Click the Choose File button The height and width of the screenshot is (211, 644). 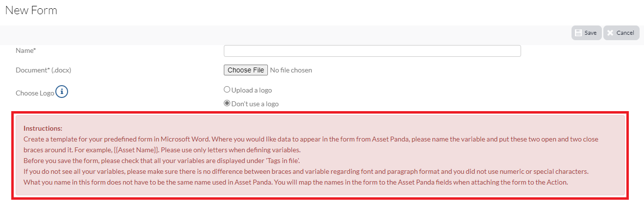pyautogui.click(x=246, y=70)
